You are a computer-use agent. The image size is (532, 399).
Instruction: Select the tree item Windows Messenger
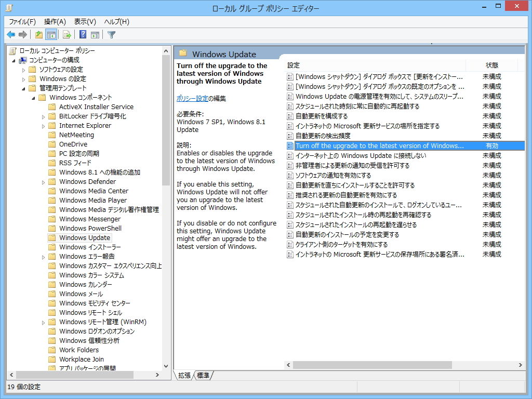coord(90,219)
